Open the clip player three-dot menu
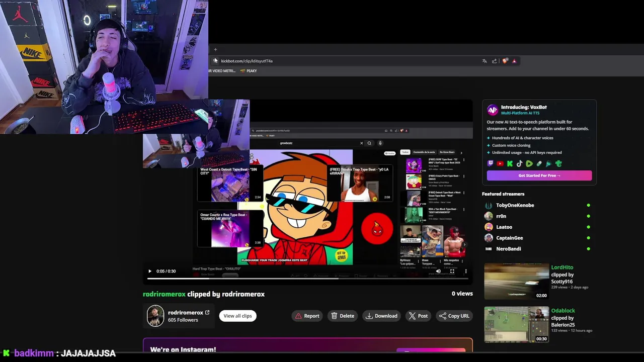The image size is (644, 362). pyautogui.click(x=466, y=271)
